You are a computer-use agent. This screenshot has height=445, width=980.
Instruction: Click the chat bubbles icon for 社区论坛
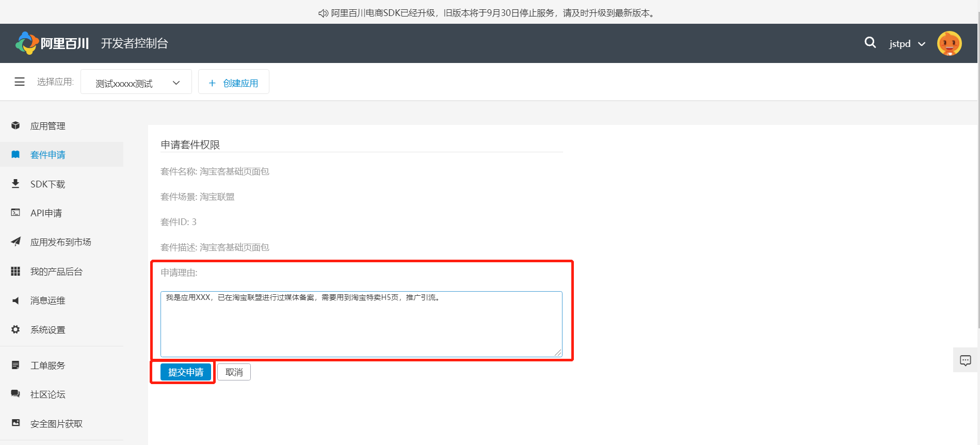click(x=15, y=394)
